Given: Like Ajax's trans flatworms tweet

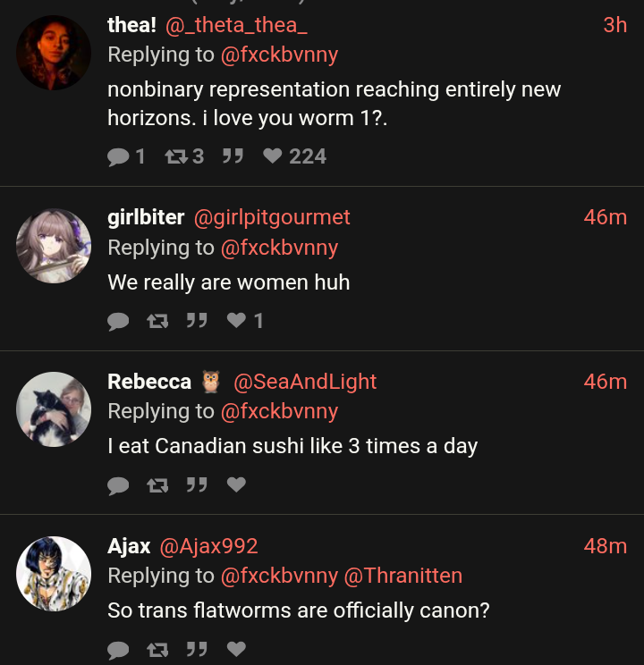Looking at the screenshot, I should point(236,649).
